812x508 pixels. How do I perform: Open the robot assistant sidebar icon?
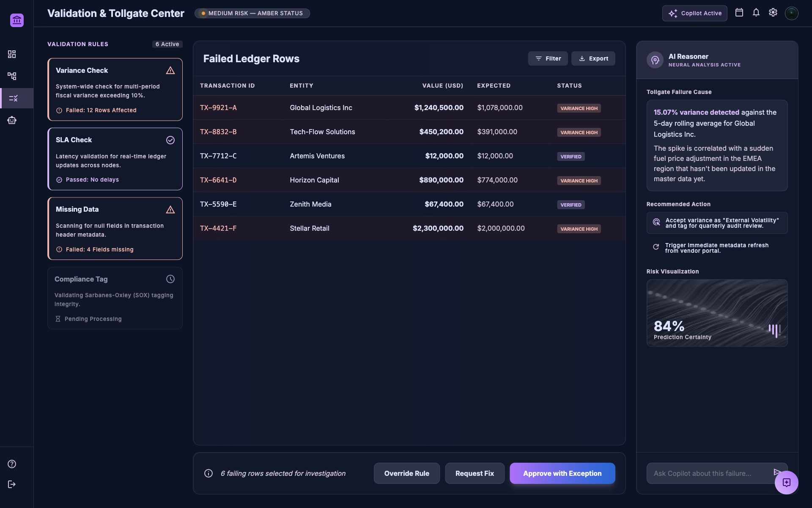(12, 120)
